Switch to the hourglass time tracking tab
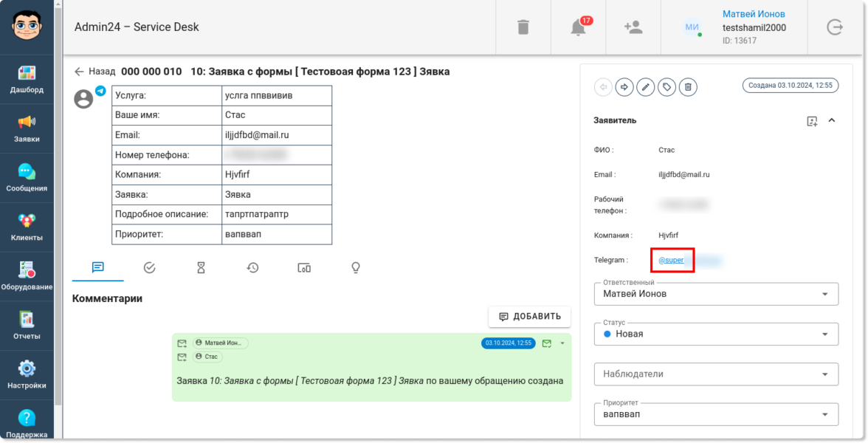The width and height of the screenshot is (868, 443). click(x=201, y=268)
